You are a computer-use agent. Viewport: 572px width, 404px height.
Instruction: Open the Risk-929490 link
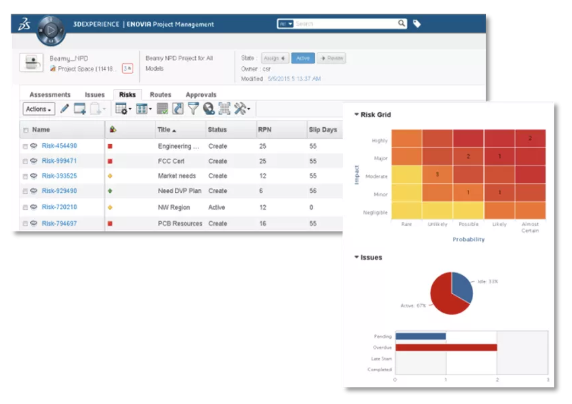click(59, 191)
